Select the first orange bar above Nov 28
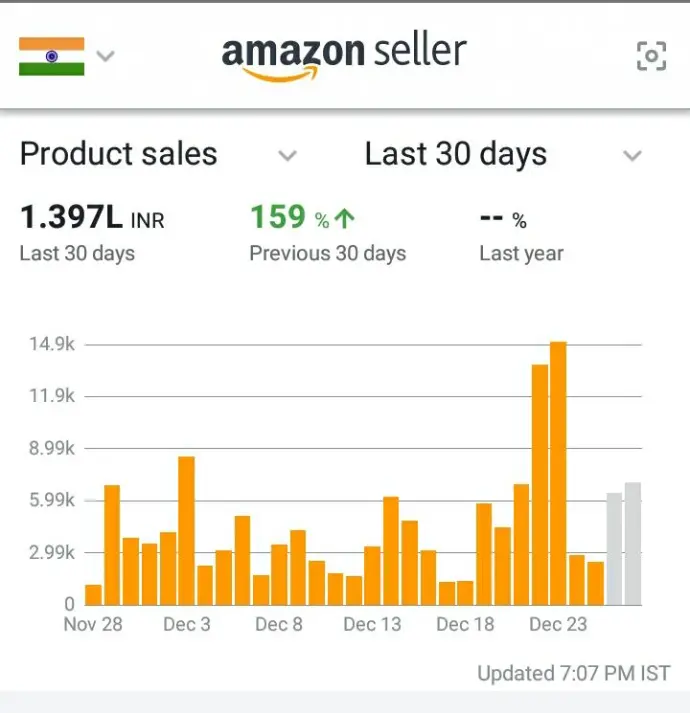This screenshot has width=690, height=713. click(93, 594)
